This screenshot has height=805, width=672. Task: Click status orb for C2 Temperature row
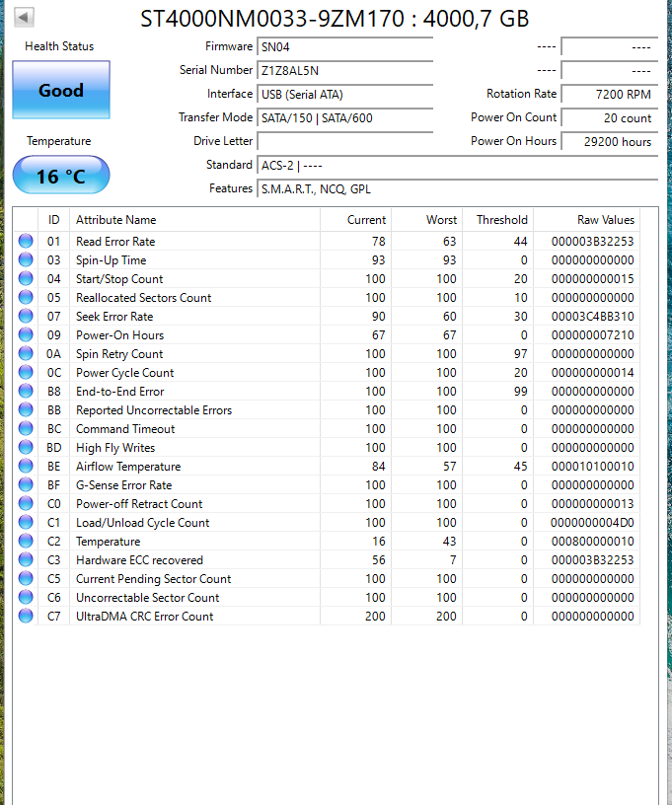click(x=26, y=541)
